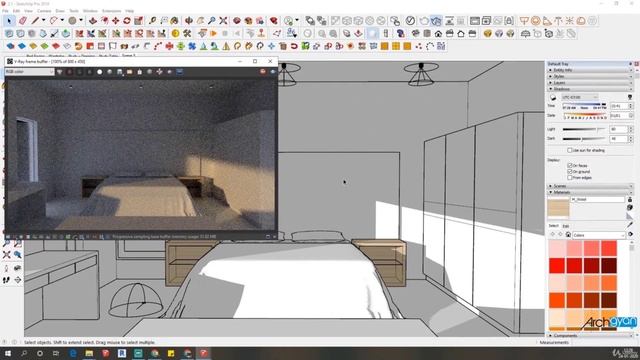Activate the Orbit camera tool

(x=189, y=20)
